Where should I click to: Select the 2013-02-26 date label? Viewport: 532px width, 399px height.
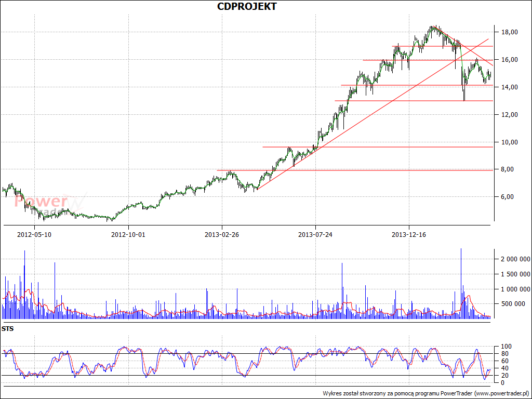[222, 234]
